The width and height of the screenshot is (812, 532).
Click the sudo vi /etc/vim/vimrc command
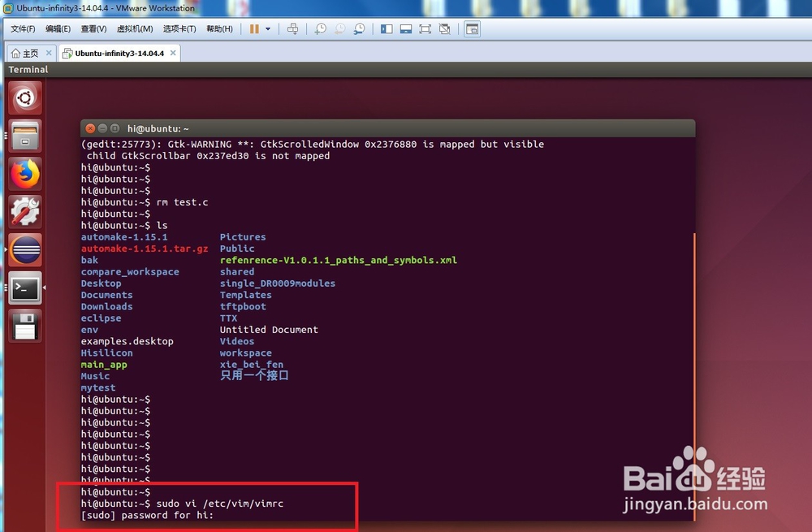(220, 504)
